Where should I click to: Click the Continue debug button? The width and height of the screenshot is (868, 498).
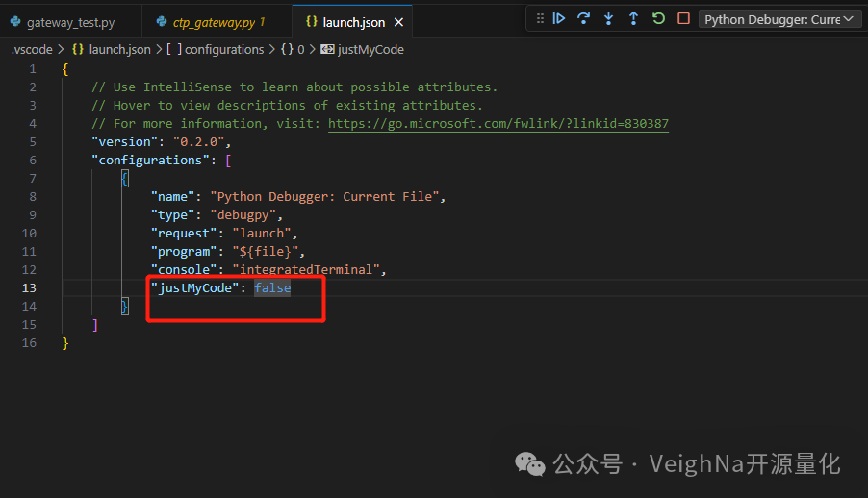[558, 19]
